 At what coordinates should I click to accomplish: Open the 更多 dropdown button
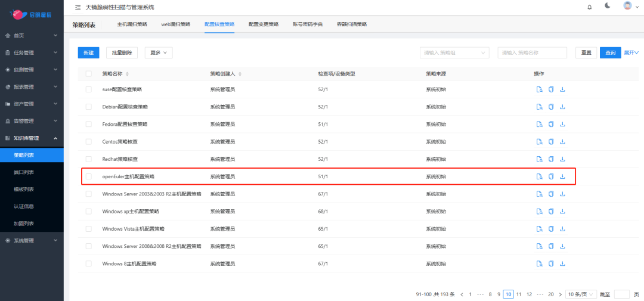157,52
